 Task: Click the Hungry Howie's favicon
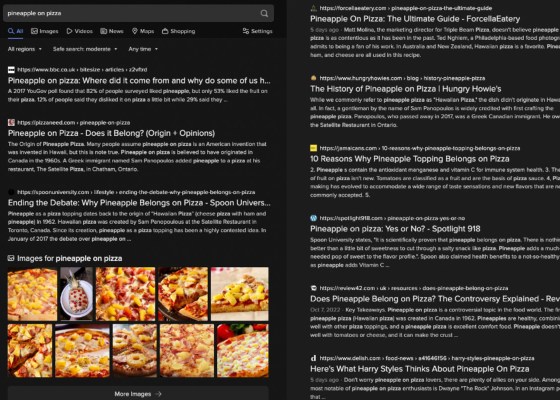314,78
